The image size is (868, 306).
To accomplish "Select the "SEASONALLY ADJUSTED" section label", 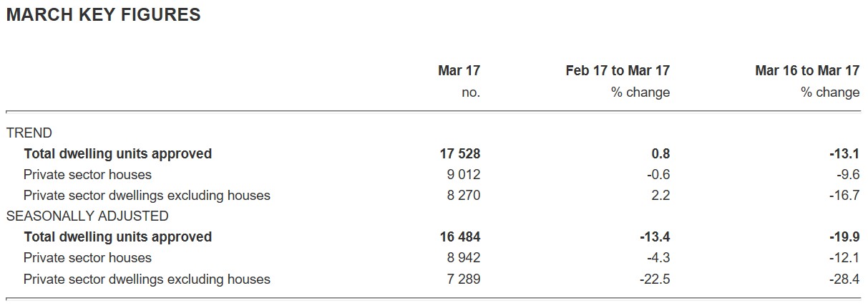I will pos(87,216).
